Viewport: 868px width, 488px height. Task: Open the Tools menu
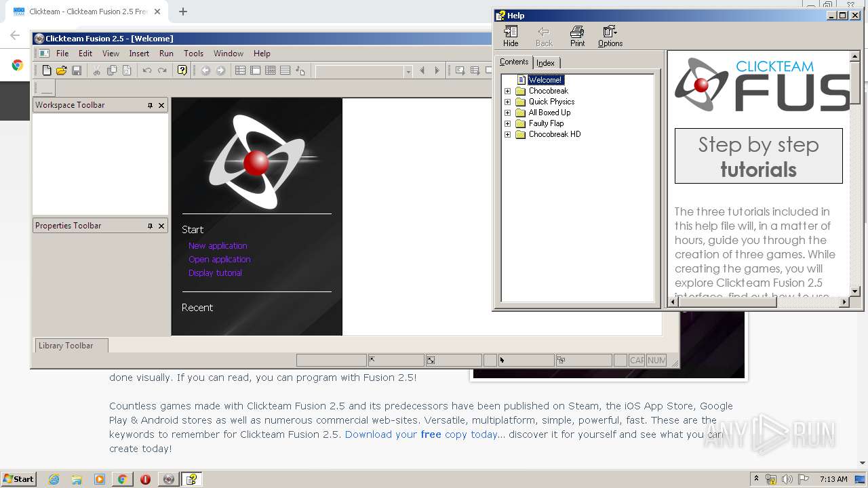point(193,54)
